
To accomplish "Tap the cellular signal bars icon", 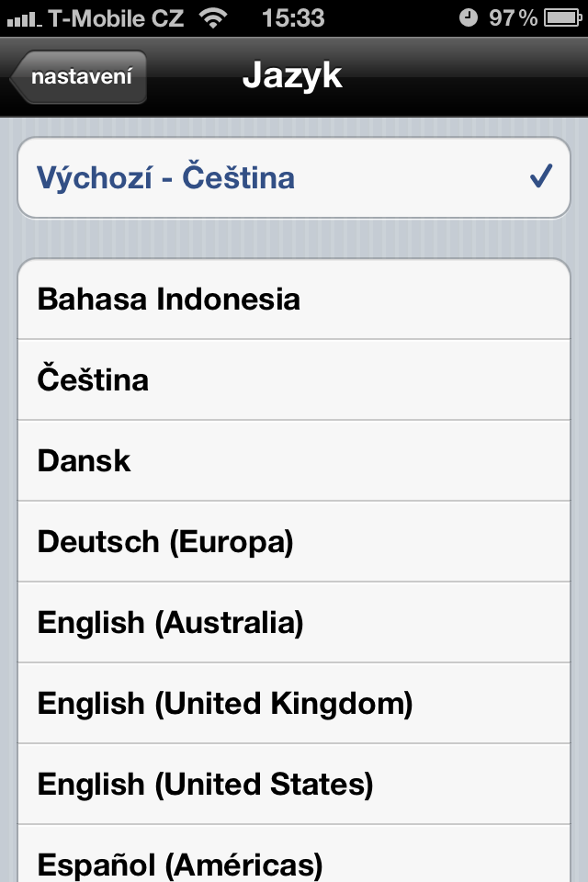I will pos(25,18).
